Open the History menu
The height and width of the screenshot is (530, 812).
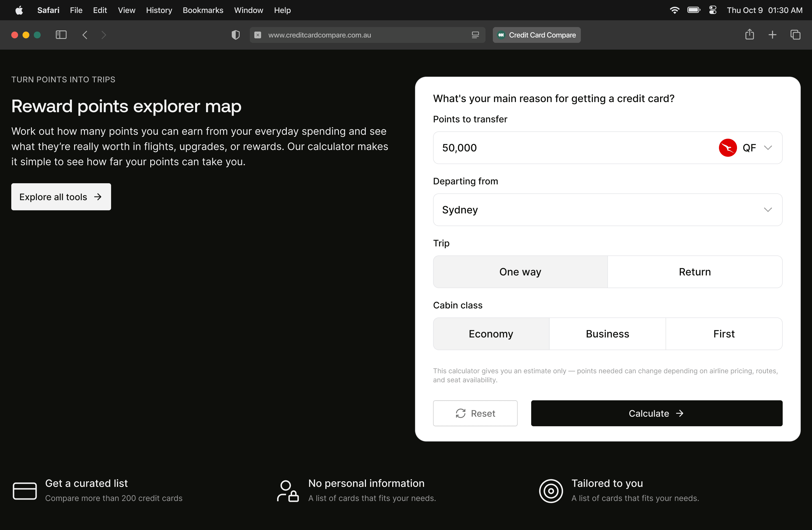pos(159,10)
